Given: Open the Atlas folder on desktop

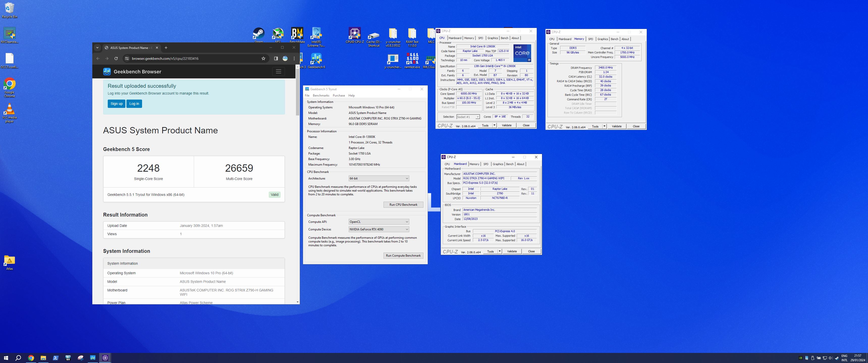Looking at the screenshot, I should coord(9,263).
